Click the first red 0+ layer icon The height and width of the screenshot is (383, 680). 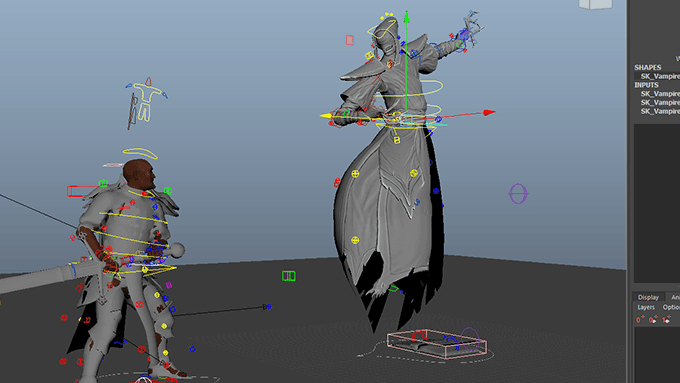(640, 319)
